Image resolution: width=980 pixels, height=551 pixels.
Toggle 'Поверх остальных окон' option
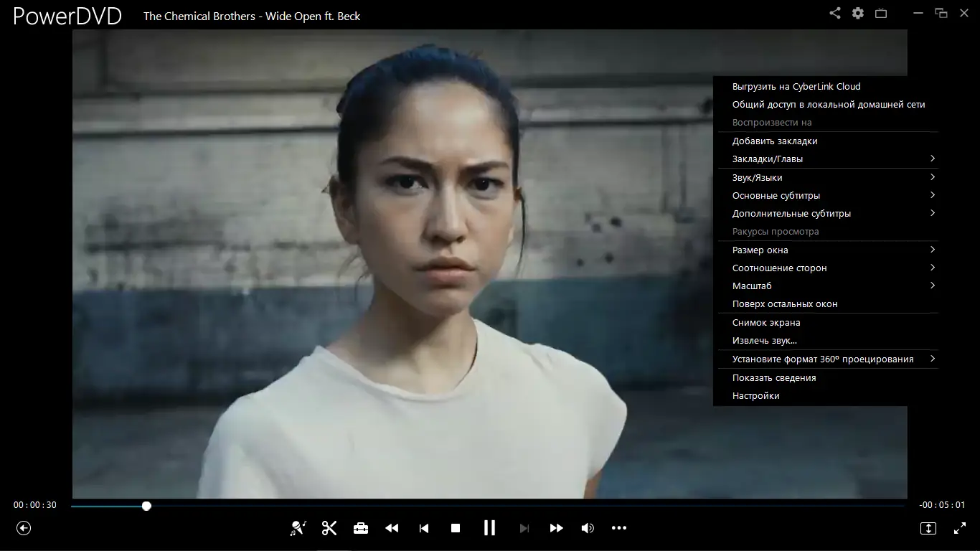pos(826,303)
